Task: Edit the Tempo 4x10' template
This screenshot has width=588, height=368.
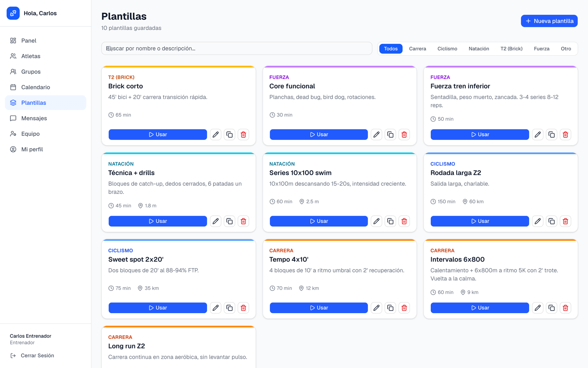Action: tap(377, 308)
